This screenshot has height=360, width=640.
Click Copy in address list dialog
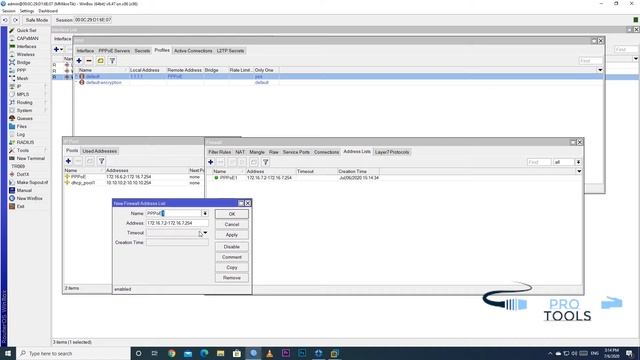click(231, 267)
